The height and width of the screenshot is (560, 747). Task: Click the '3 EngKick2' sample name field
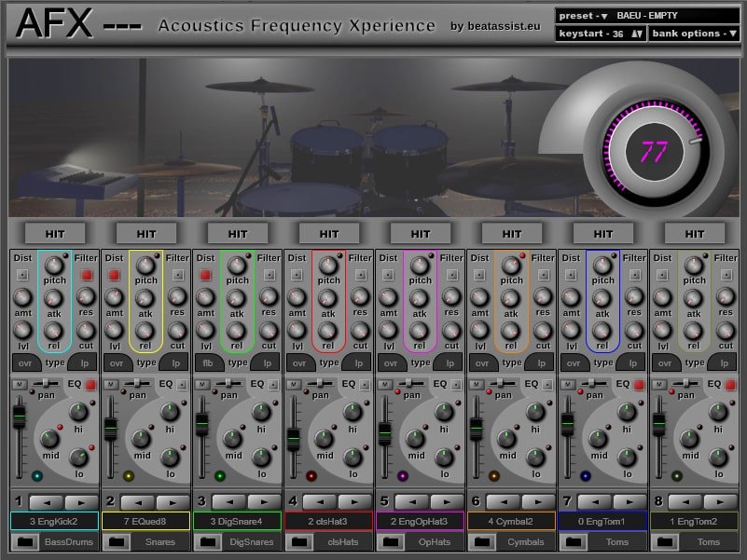[x=54, y=522]
